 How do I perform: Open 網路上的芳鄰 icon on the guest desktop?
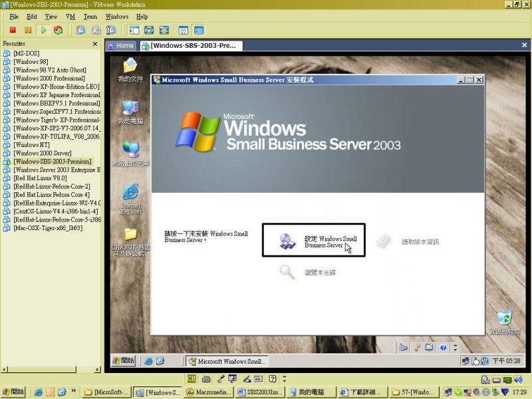point(131,154)
